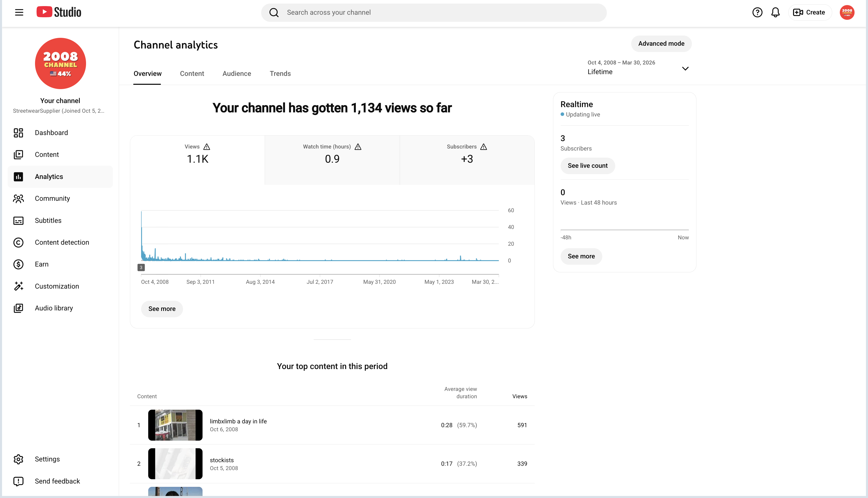Open the help question mark icon
Screen dimensions: 868x498
[757, 12]
